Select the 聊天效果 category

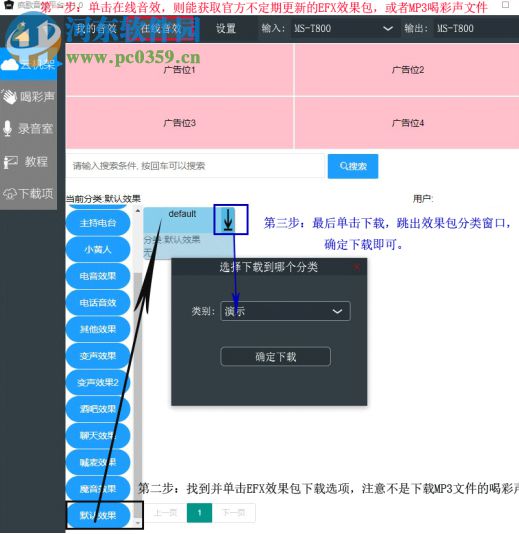point(98,436)
